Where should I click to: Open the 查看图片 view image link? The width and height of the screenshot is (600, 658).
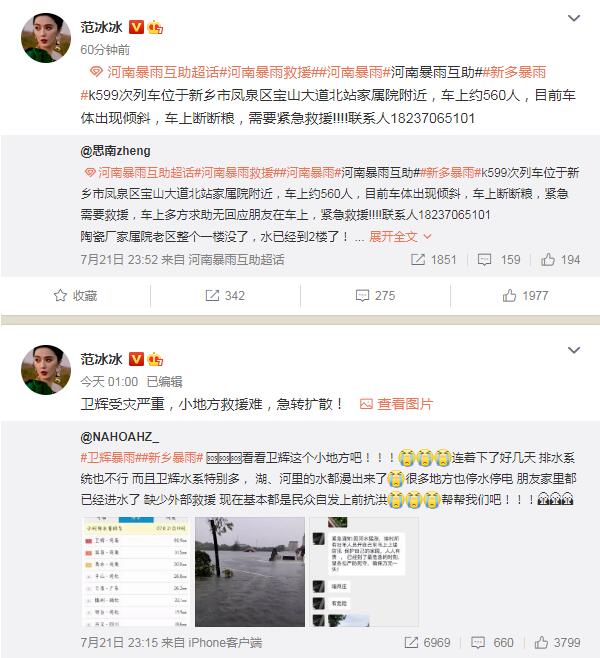tap(396, 404)
